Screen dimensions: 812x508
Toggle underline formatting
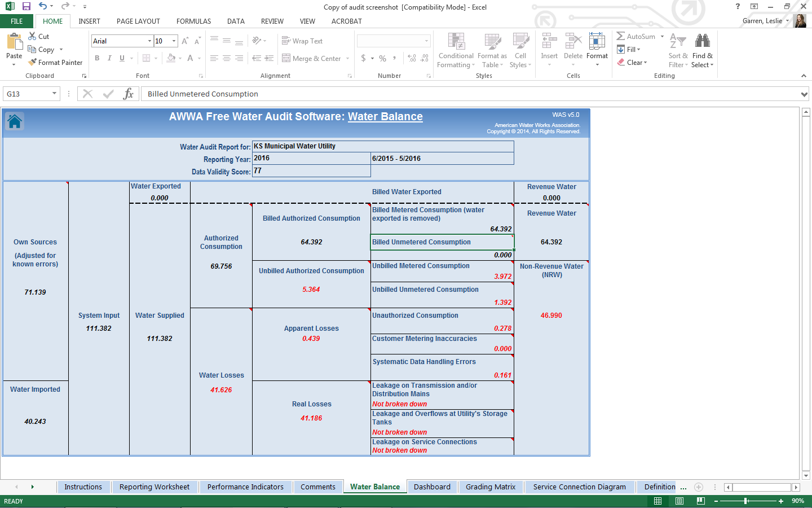point(122,58)
